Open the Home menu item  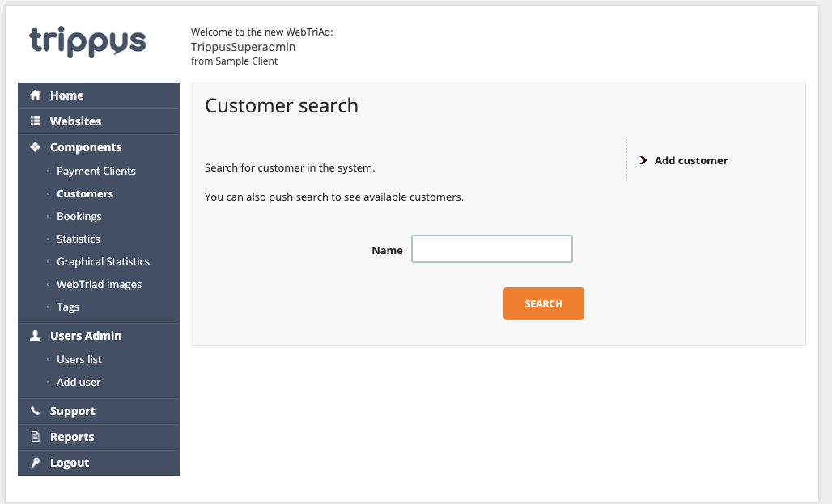point(99,95)
